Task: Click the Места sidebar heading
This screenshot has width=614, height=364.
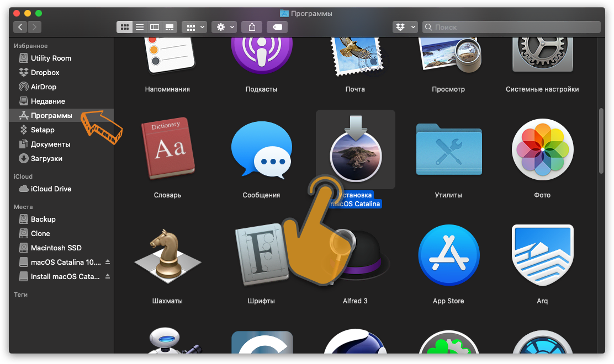Action: (x=23, y=207)
